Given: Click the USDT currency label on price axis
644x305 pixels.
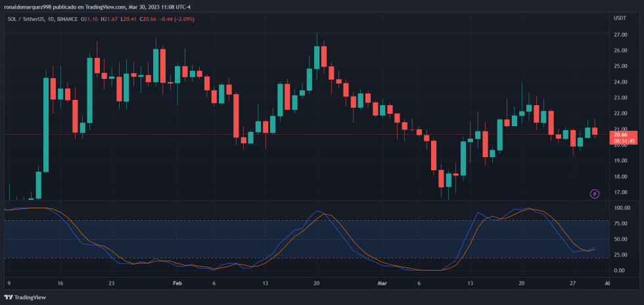Looking at the screenshot, I should coord(620,18).
